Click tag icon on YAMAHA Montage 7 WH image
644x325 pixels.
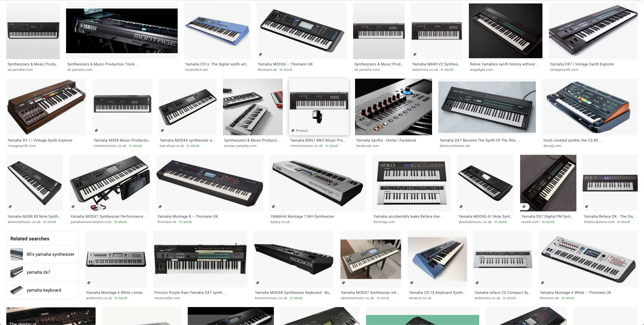coord(274,207)
